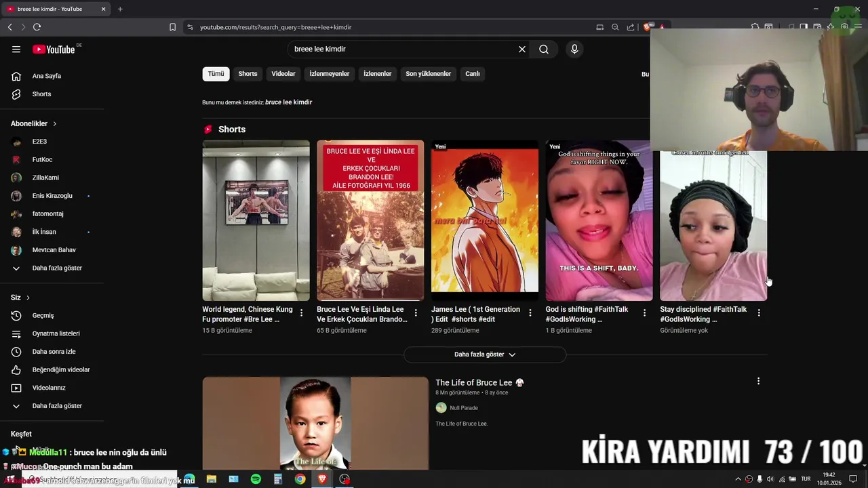Click the suggested query bruce lee kimdir
868x488 pixels.
tap(289, 102)
